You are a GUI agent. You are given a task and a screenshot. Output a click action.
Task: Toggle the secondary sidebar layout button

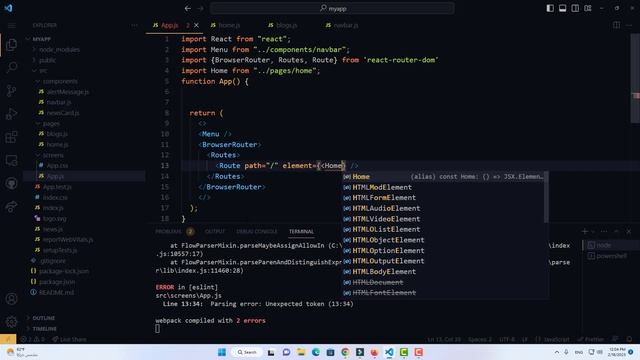(575, 8)
